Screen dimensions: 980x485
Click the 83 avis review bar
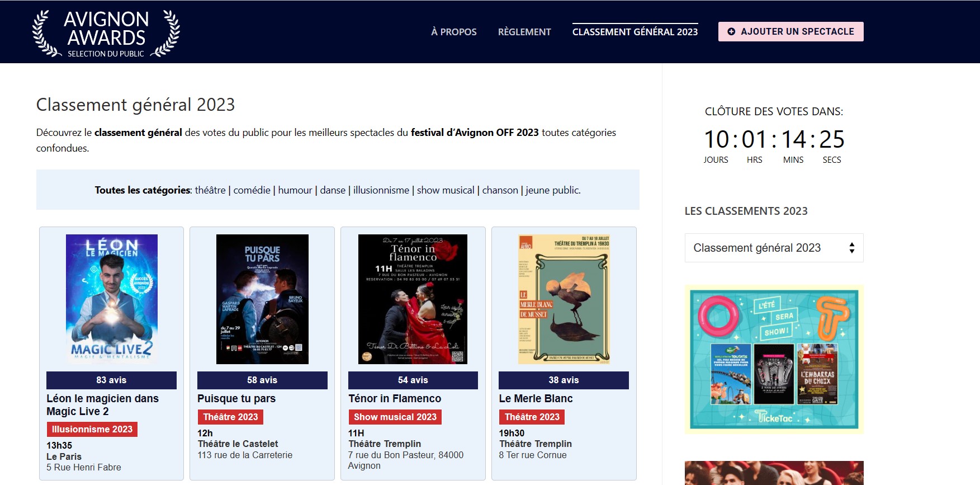click(x=111, y=380)
